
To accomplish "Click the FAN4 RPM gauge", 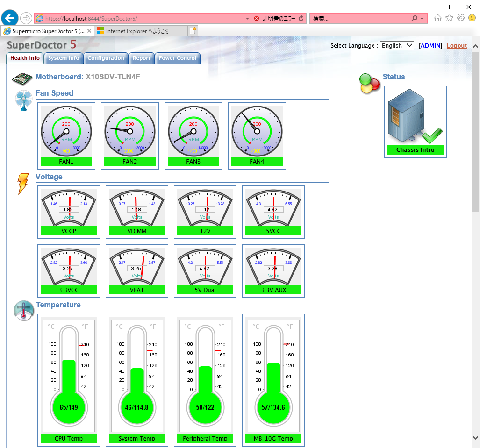I will tap(257, 131).
